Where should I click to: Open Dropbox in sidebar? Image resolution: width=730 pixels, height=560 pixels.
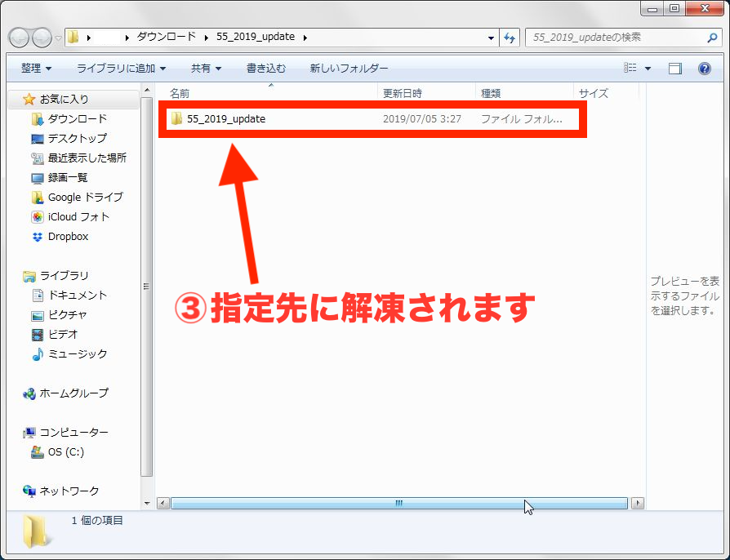pos(68,237)
